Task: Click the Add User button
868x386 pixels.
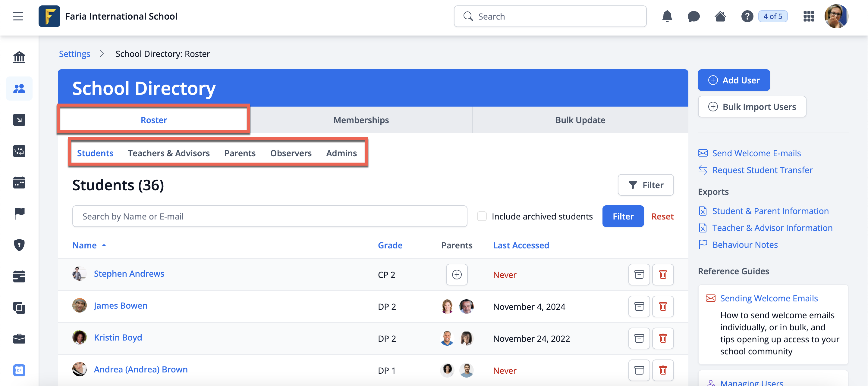Action: pyautogui.click(x=734, y=80)
